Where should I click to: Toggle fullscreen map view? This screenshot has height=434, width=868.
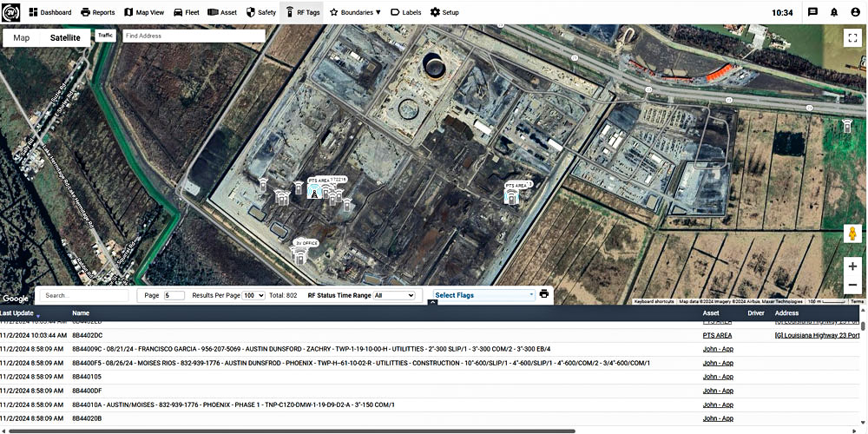(x=852, y=38)
